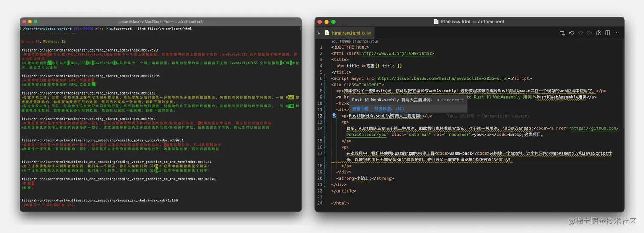Click the file icon in the VS Code title bar
The width and height of the screenshot is (644, 233).
(436, 22)
